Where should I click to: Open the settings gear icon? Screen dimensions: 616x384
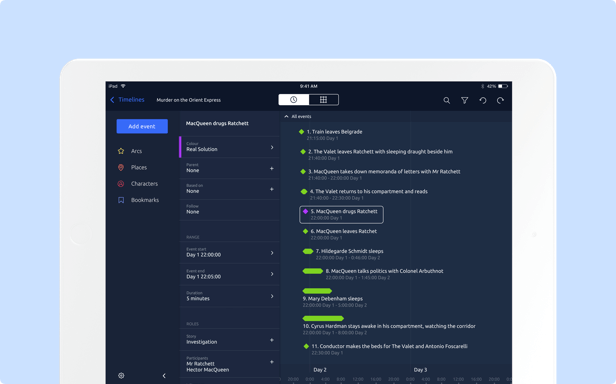tap(121, 375)
